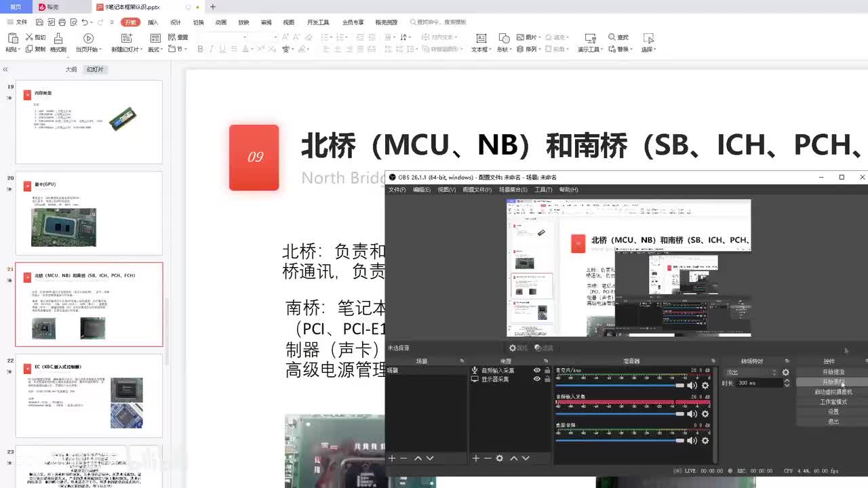868x488 pixels.
Task: Open the Layout (版式) dropdown
Action: click(155, 49)
